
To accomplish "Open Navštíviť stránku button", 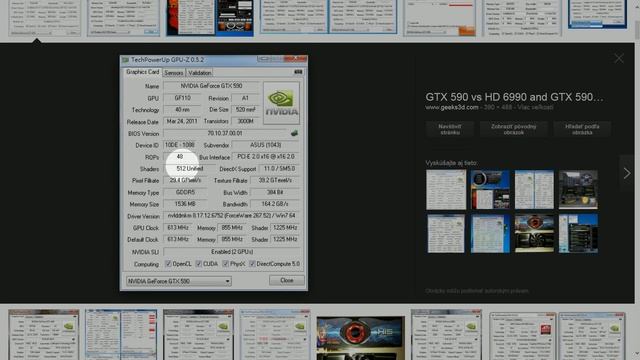I will click(450, 129).
